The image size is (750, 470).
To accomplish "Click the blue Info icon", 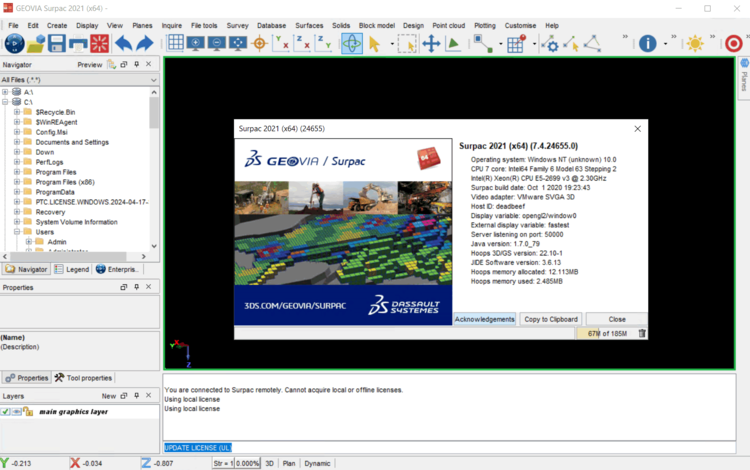I will pyautogui.click(x=647, y=43).
